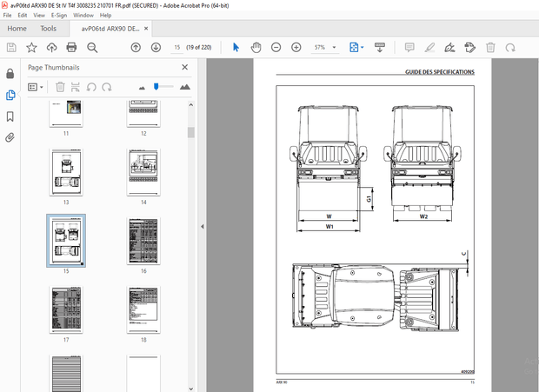The height and width of the screenshot is (392, 539).
Task: Go to the previous page with up arrow
Action: tap(136, 48)
